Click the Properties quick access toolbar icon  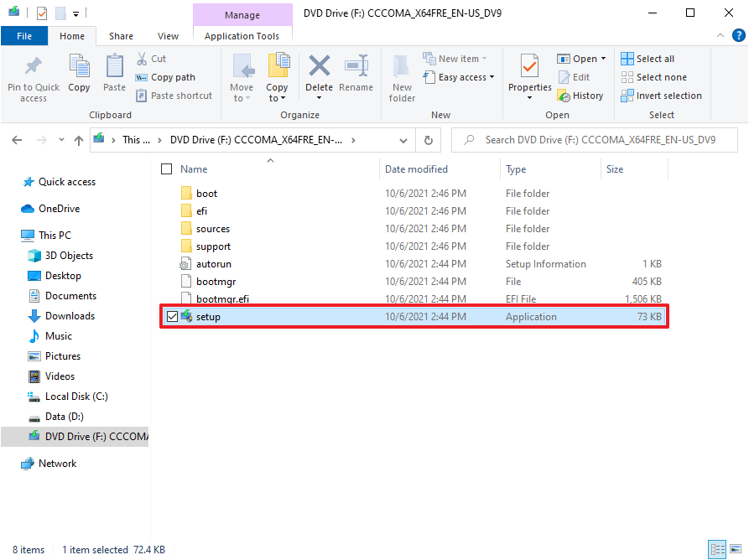(42, 13)
